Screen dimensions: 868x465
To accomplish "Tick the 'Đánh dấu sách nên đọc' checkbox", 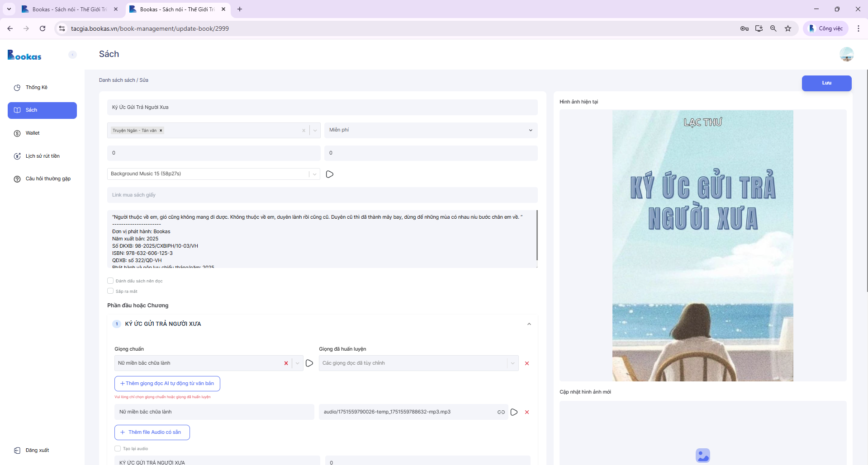I will tap(110, 281).
